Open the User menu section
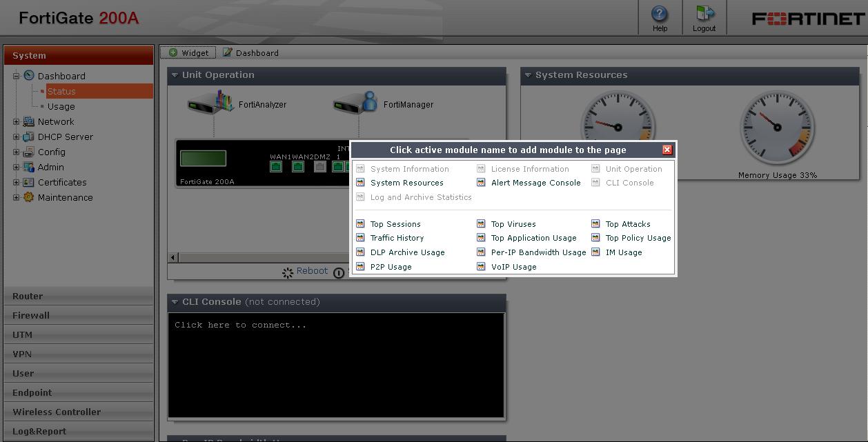868x442 pixels. [x=79, y=373]
